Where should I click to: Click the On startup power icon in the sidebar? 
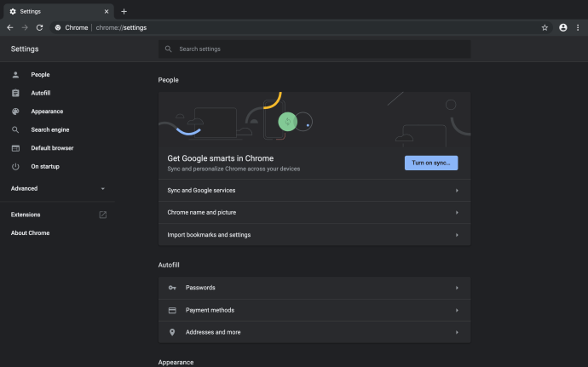click(15, 166)
